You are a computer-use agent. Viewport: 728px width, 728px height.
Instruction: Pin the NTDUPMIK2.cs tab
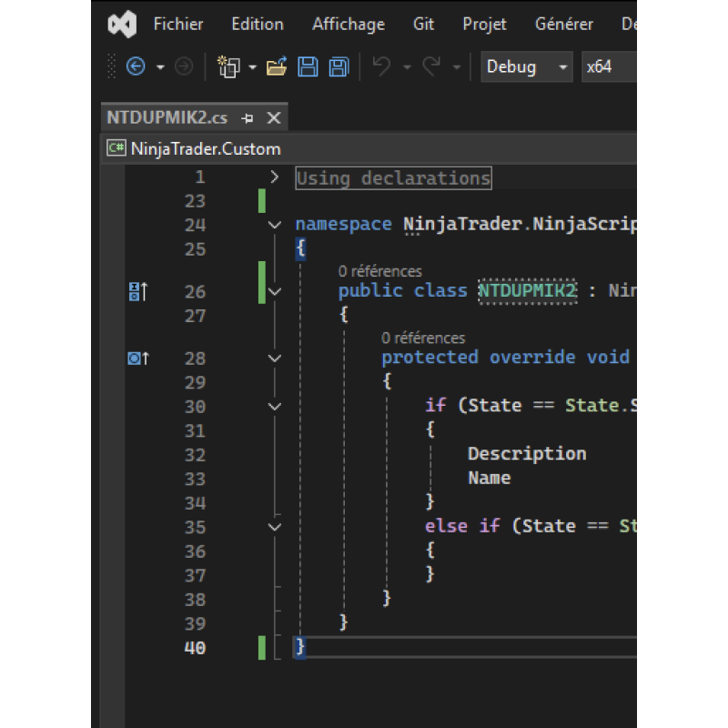point(248,118)
